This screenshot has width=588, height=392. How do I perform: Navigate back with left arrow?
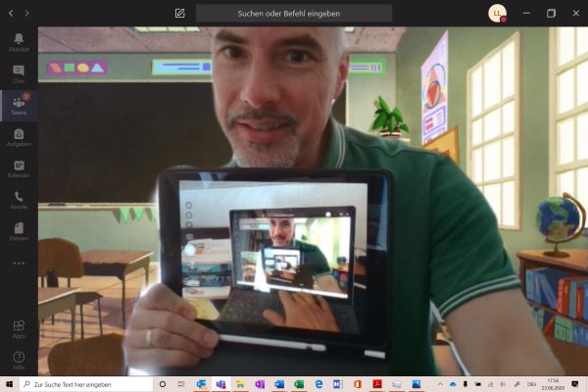(10, 13)
